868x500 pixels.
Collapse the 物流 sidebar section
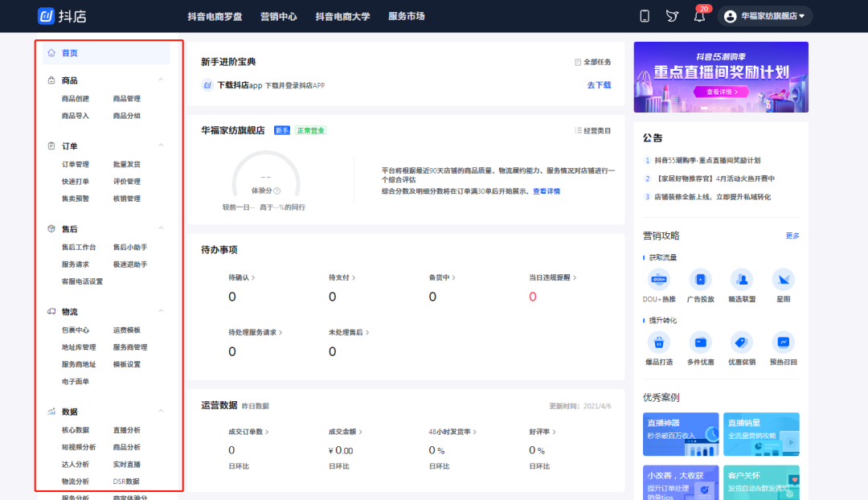click(x=161, y=311)
